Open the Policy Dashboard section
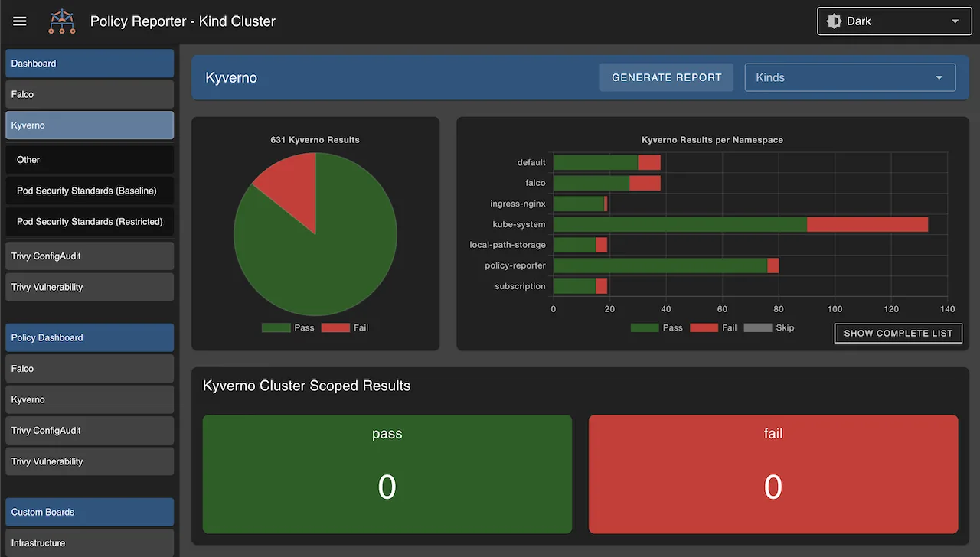Viewport: 980px width, 557px height. (90, 337)
